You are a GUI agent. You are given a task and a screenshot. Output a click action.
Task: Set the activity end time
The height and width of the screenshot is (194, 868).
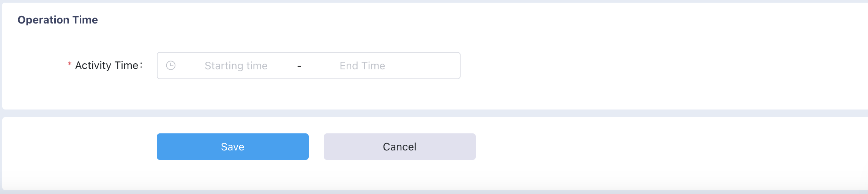(362, 66)
